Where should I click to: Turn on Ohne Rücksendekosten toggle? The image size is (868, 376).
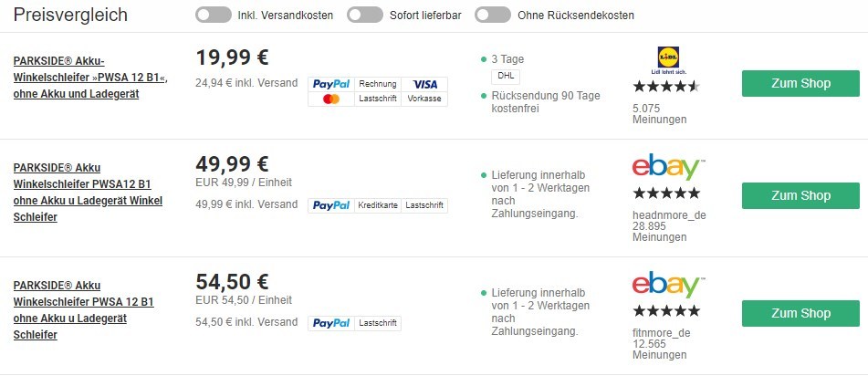click(x=493, y=15)
